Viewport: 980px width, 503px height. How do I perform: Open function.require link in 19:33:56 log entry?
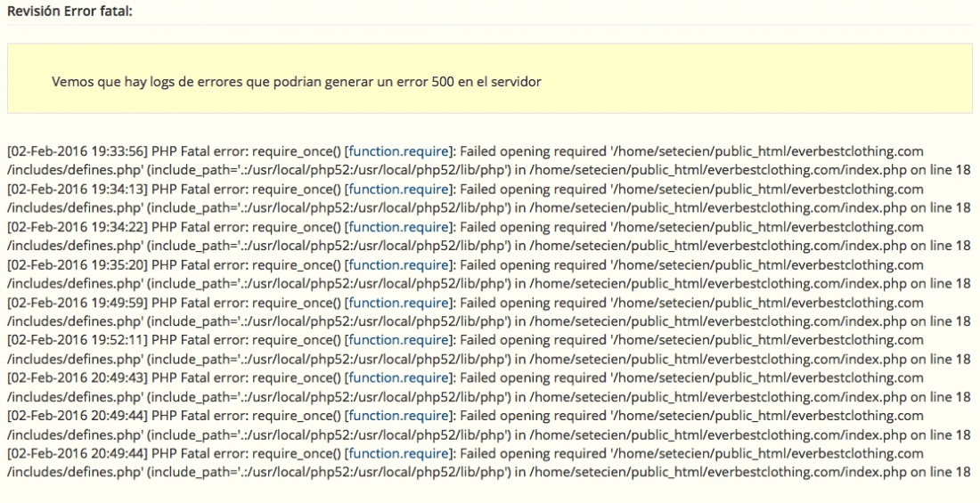[x=399, y=151]
